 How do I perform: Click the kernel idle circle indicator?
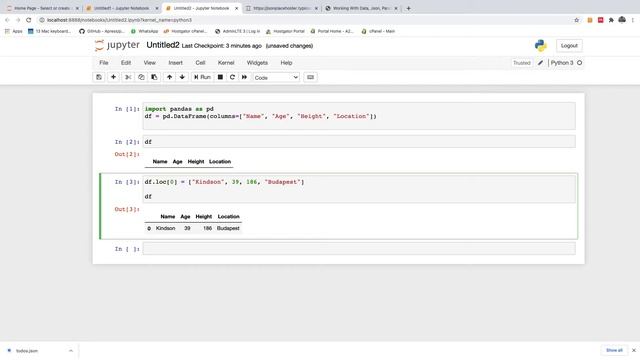pos(580,63)
